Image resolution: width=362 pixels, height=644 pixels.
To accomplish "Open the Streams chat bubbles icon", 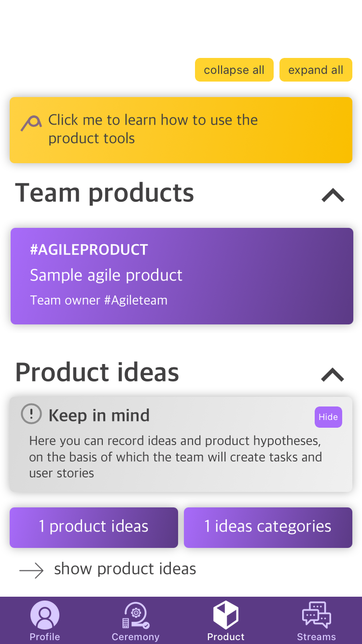I will (x=317, y=615).
